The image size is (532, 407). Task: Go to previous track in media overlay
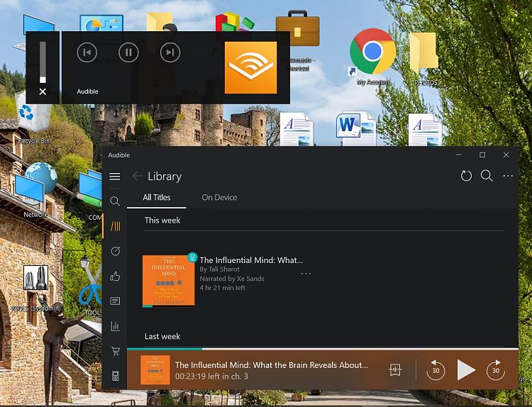[x=87, y=52]
